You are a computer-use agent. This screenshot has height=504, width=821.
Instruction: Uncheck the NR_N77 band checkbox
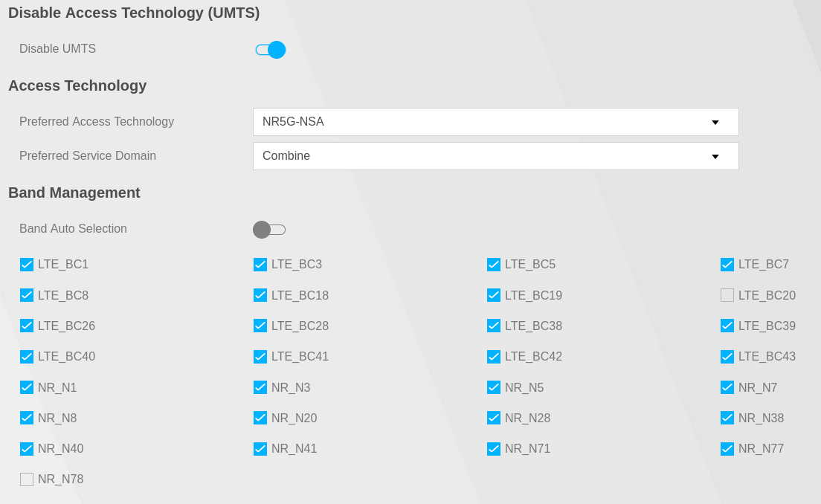click(x=727, y=448)
